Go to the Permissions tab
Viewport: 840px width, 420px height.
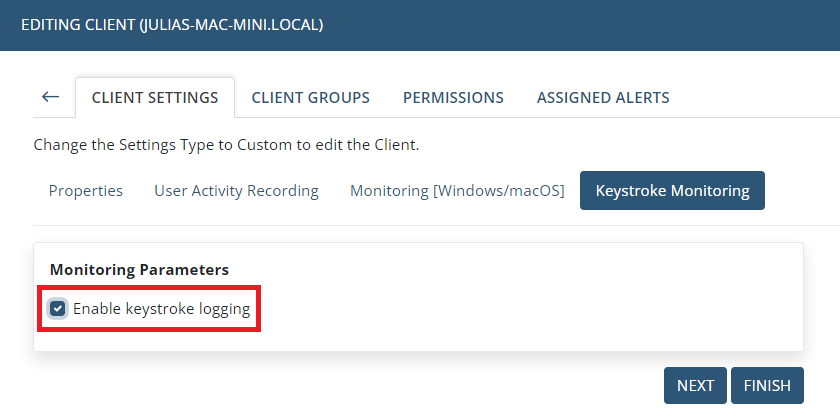pyautogui.click(x=453, y=98)
